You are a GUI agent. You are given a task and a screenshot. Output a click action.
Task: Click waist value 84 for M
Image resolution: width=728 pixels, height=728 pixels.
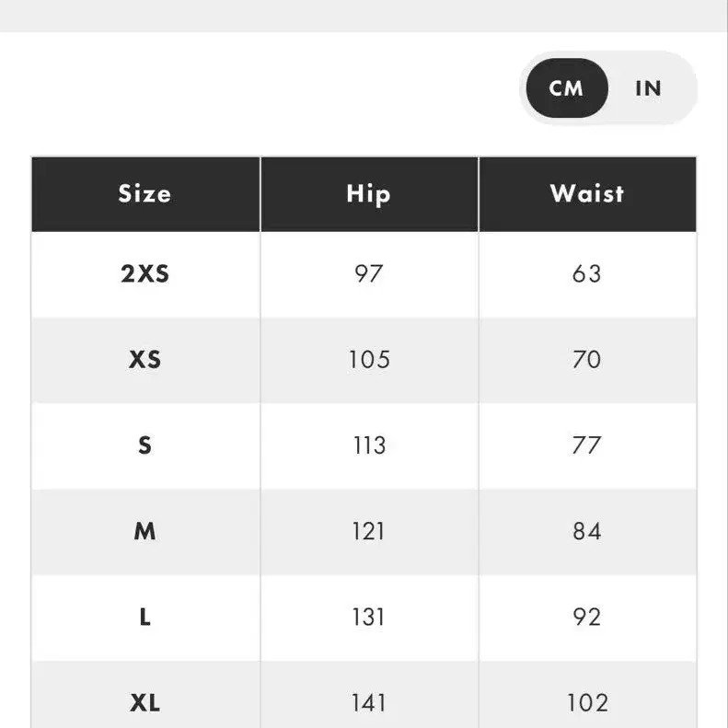[x=587, y=531]
